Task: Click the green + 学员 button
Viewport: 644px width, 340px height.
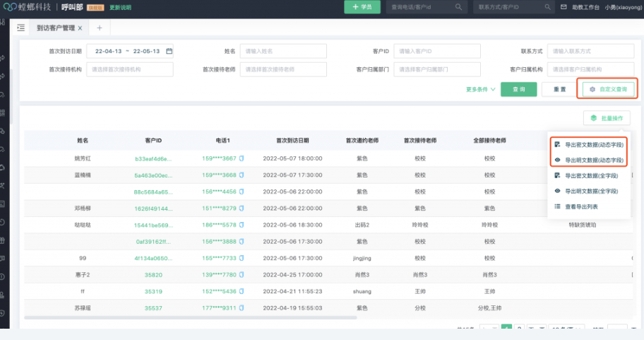Action: 362,7
